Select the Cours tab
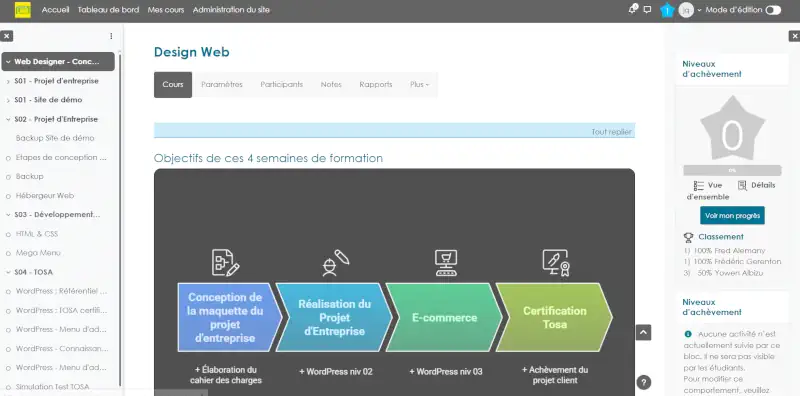 tap(173, 85)
